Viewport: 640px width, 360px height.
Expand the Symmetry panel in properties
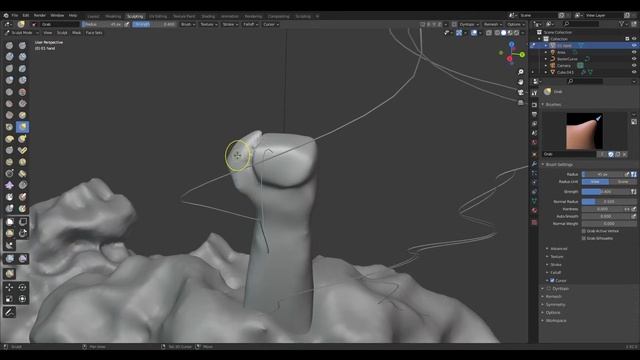(555, 304)
